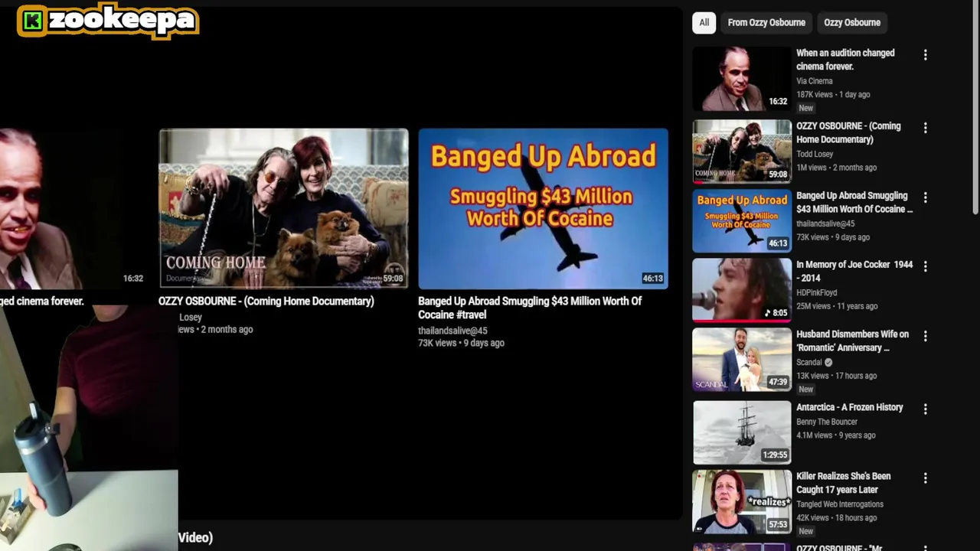Click the 'Husband Dismembers Wife' video thumbnail

point(742,360)
